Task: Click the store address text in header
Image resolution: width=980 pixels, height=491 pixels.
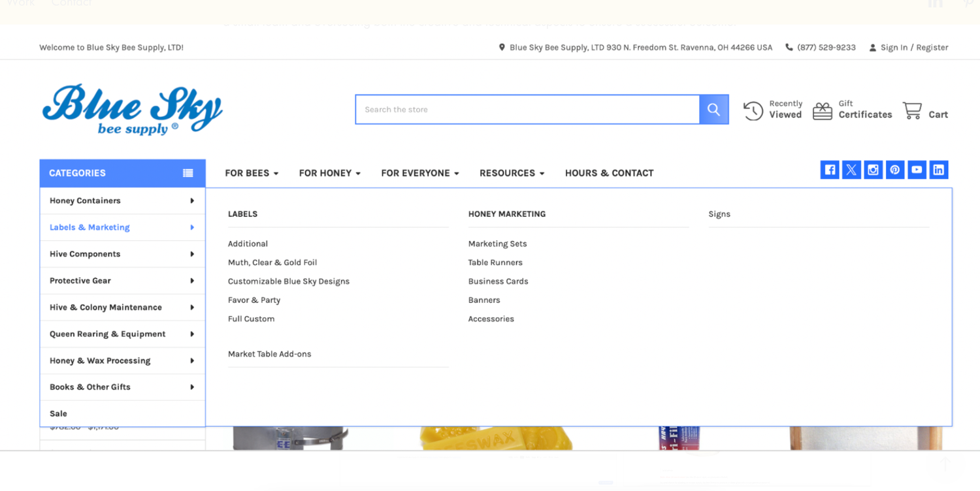Action: pos(641,48)
